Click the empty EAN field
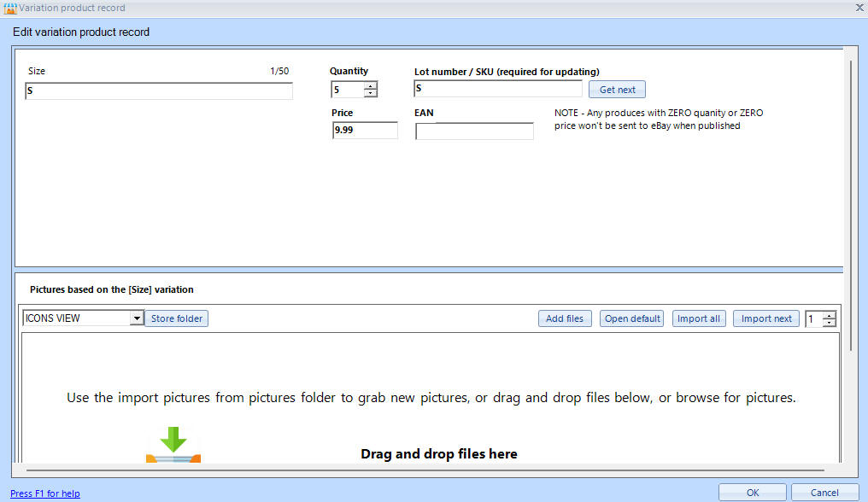 474,131
